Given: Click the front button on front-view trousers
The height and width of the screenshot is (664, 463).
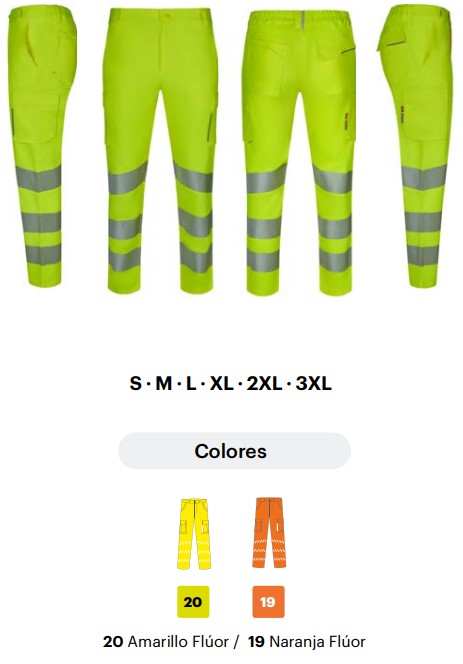Looking at the screenshot, I should coord(165,15).
